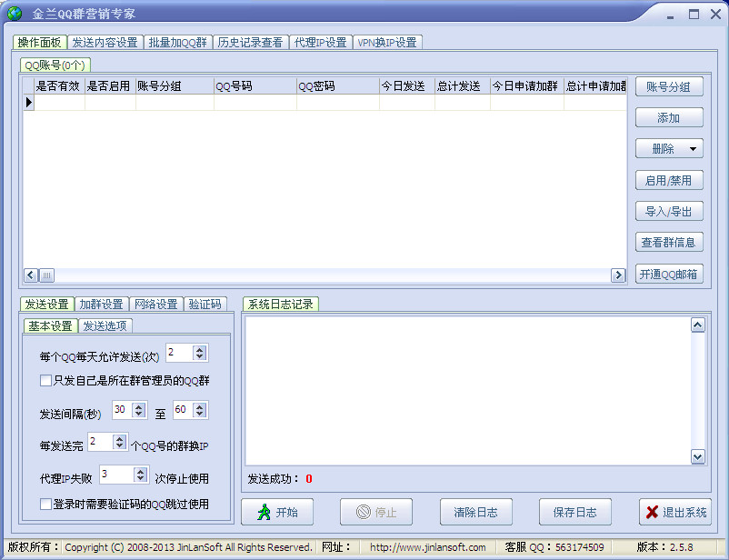Click the log panel scroll down arrow

point(698,456)
